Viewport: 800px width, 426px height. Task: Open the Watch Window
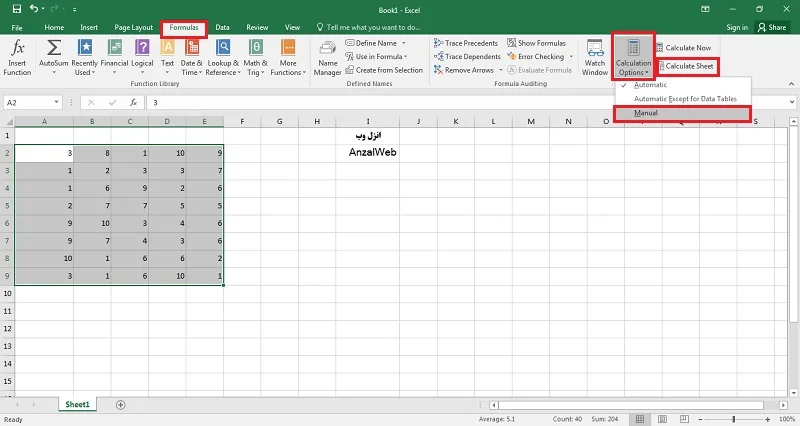pyautogui.click(x=595, y=58)
